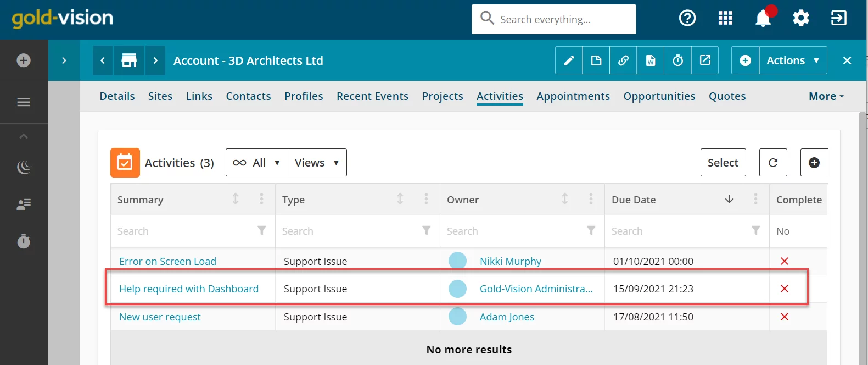Click the Select button
The image size is (868, 365).
click(x=723, y=163)
